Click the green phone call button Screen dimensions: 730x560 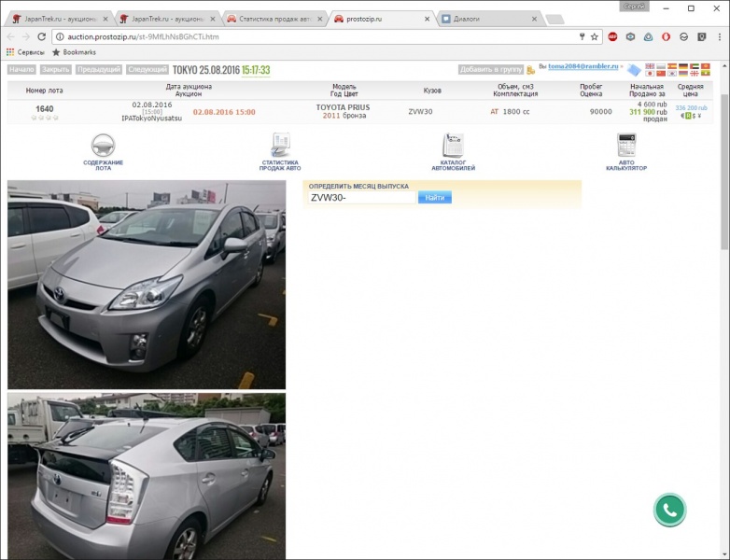pos(669,510)
